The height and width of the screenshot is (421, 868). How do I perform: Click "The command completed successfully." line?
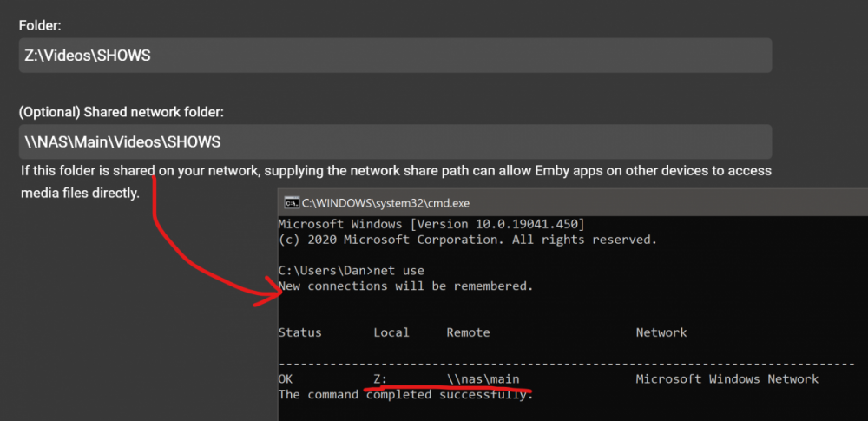coord(405,395)
